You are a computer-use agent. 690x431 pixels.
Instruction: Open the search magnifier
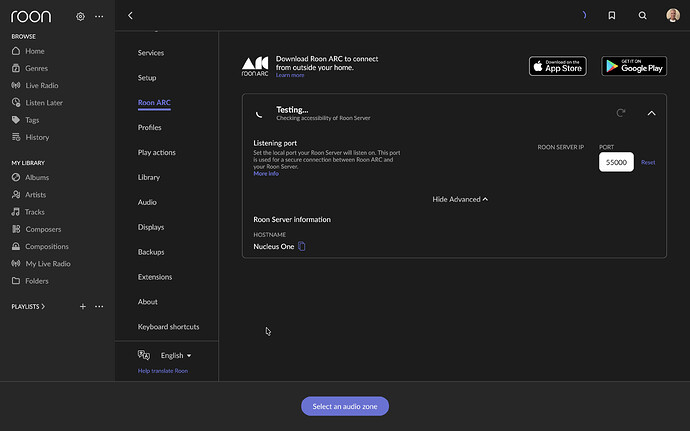point(642,15)
